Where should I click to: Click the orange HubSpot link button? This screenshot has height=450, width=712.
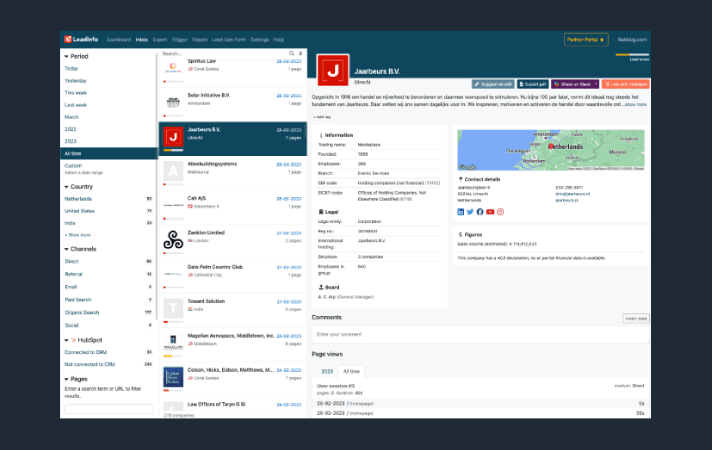626,84
